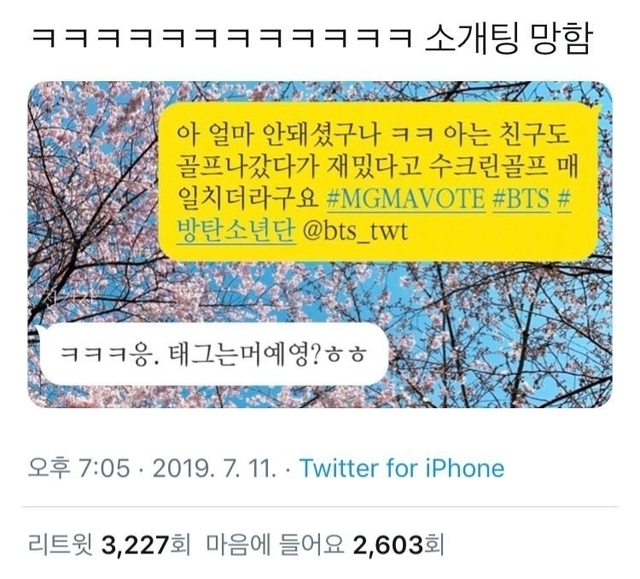The height and width of the screenshot is (579, 640).
Task: Click the 오후 7:05 timestamp
Action: [x=79, y=468]
